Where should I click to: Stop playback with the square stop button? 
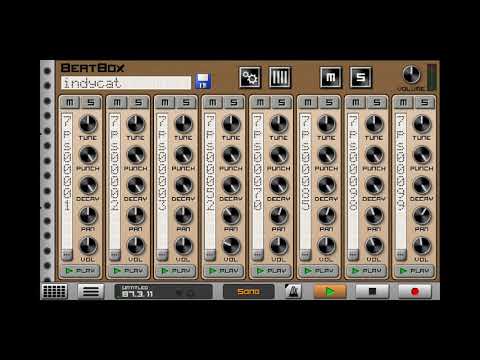372,292
